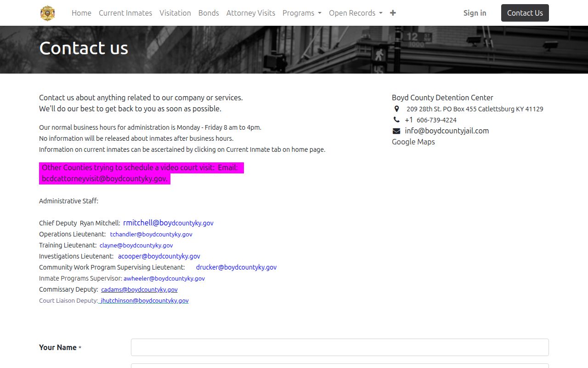Click 'Information on current inmates' sentence
This screenshot has width=588, height=368.
182,149
